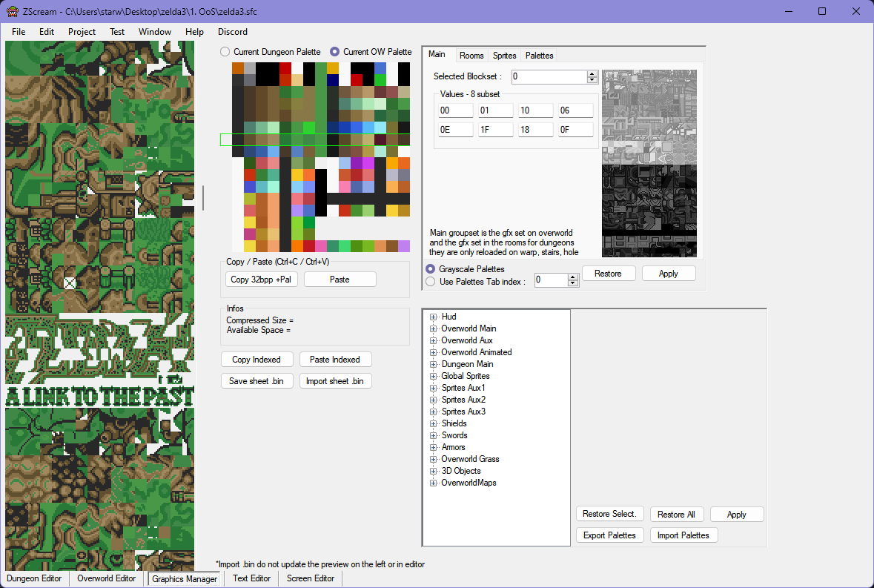Expand the OverworldMaps tree node
Screen dimensions: 874x588
click(433, 483)
